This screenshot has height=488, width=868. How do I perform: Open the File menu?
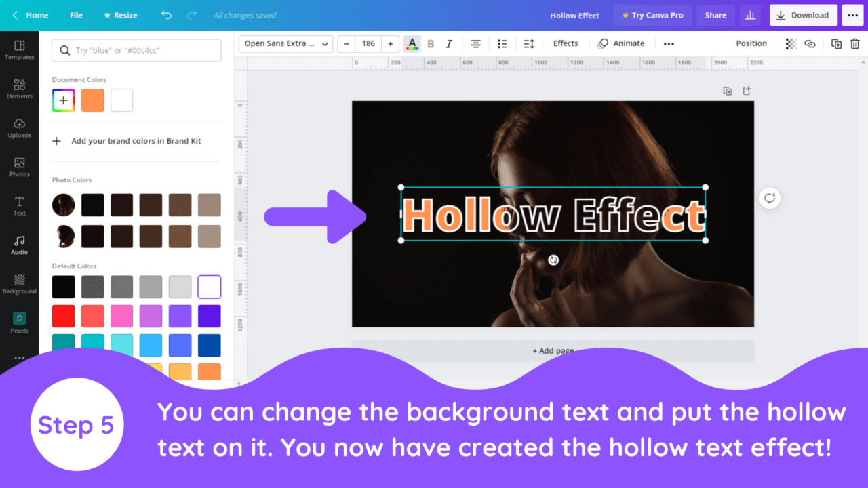point(76,15)
